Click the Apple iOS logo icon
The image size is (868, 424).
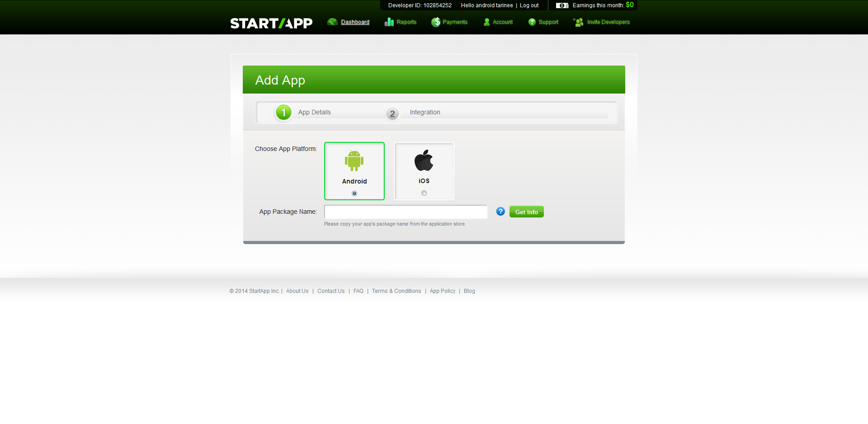tap(424, 160)
